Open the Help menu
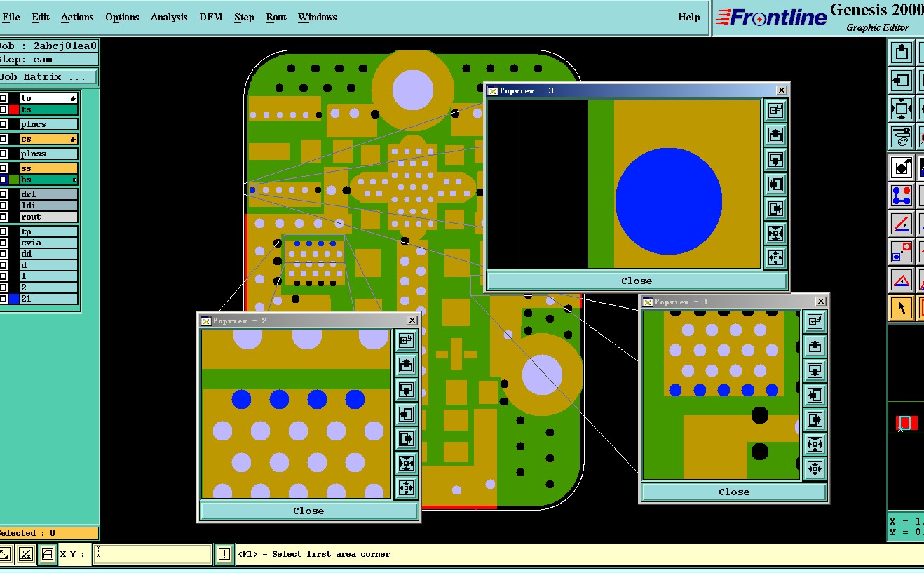 point(689,17)
